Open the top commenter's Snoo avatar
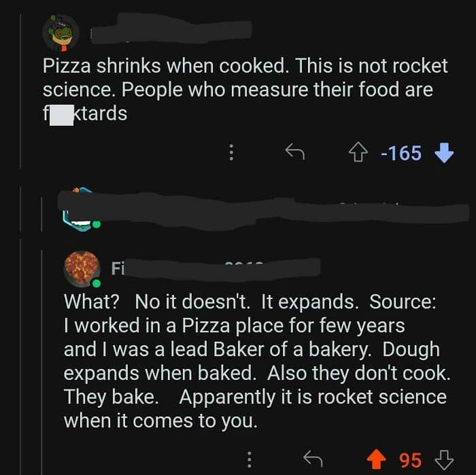This screenshot has width=476, height=475. [x=61, y=33]
